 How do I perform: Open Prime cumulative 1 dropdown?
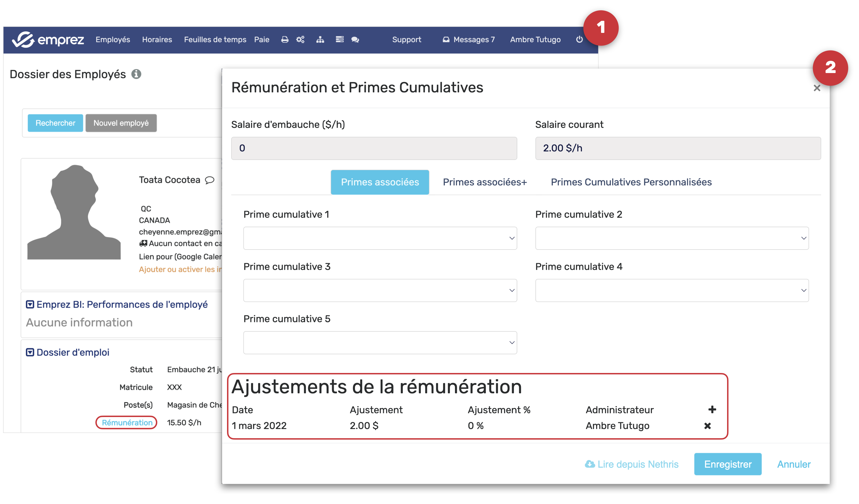(x=380, y=238)
